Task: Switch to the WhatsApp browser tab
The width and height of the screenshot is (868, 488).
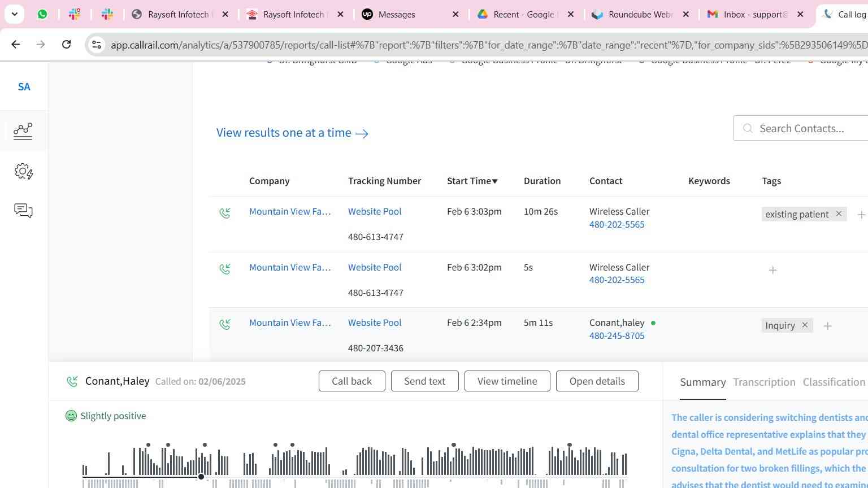Action: 42,14
